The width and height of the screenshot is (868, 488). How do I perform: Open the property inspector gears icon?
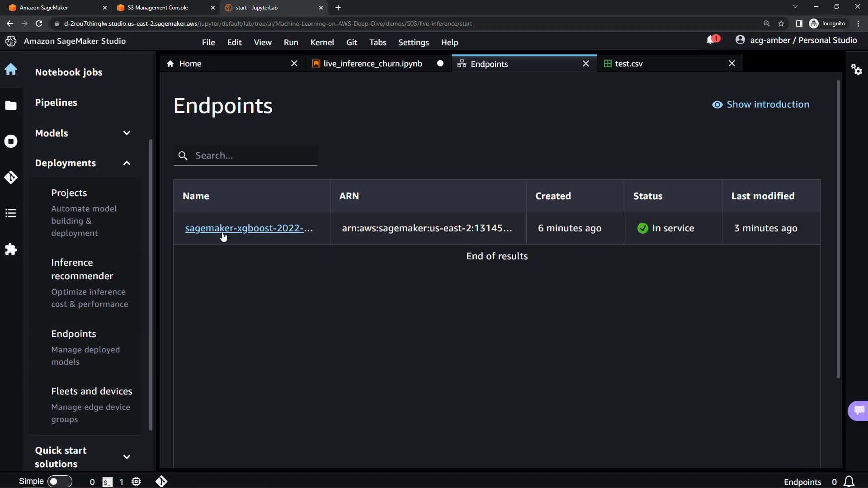tap(856, 70)
